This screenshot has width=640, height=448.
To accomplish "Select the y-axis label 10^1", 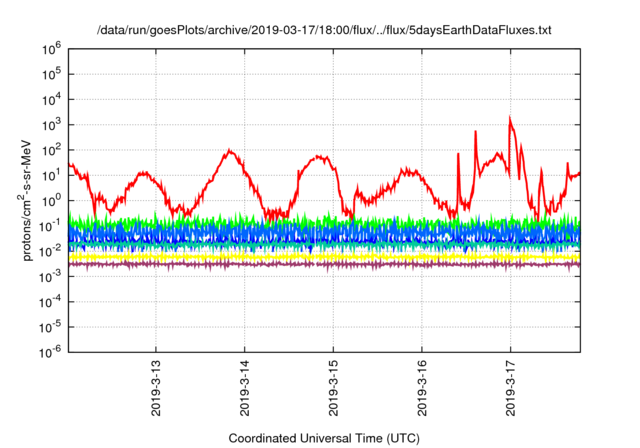I will coord(52,176).
